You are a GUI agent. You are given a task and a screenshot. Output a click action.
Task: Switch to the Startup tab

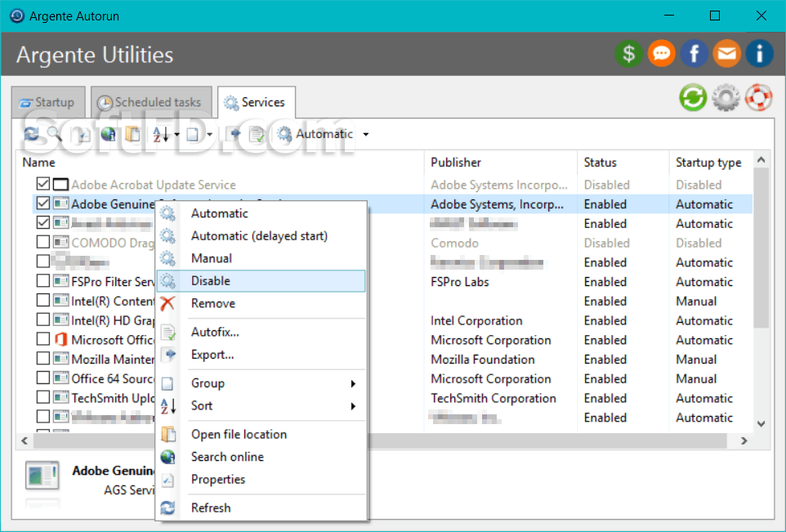(48, 102)
